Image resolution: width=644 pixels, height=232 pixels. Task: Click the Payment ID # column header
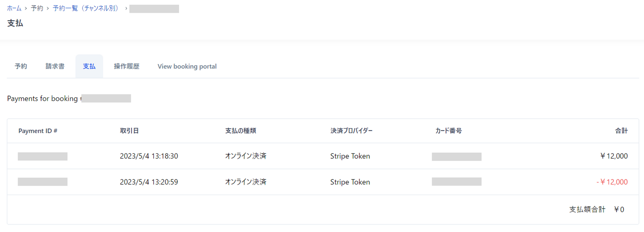pos(38,131)
